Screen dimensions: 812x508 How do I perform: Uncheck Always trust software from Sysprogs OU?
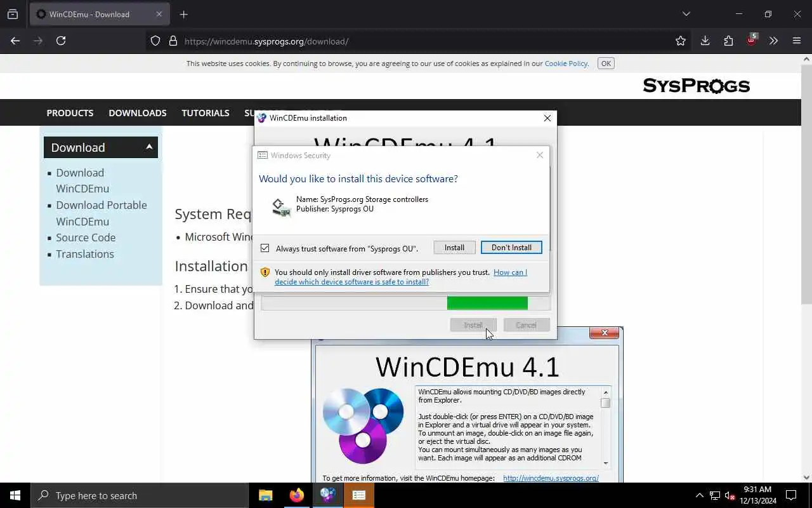265,248
